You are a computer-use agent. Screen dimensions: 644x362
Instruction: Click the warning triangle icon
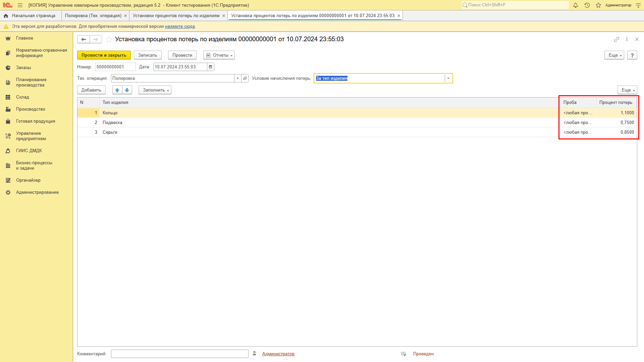[6, 26]
